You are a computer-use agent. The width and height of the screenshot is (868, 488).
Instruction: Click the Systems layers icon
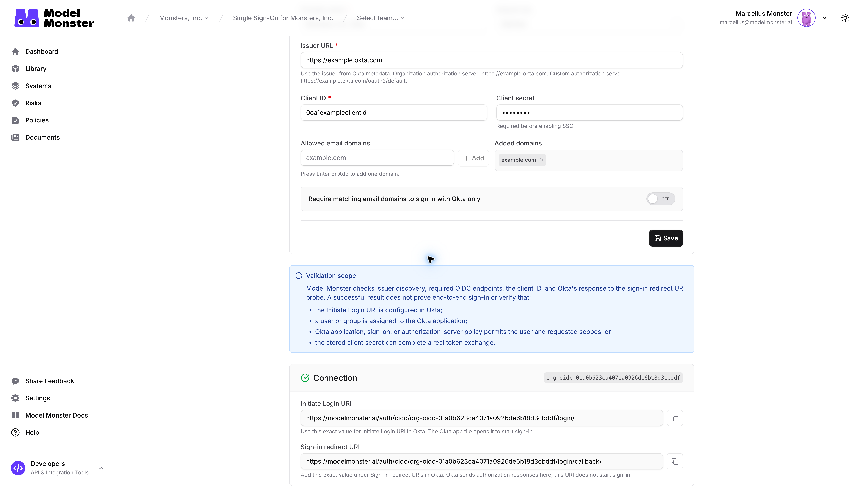click(15, 86)
